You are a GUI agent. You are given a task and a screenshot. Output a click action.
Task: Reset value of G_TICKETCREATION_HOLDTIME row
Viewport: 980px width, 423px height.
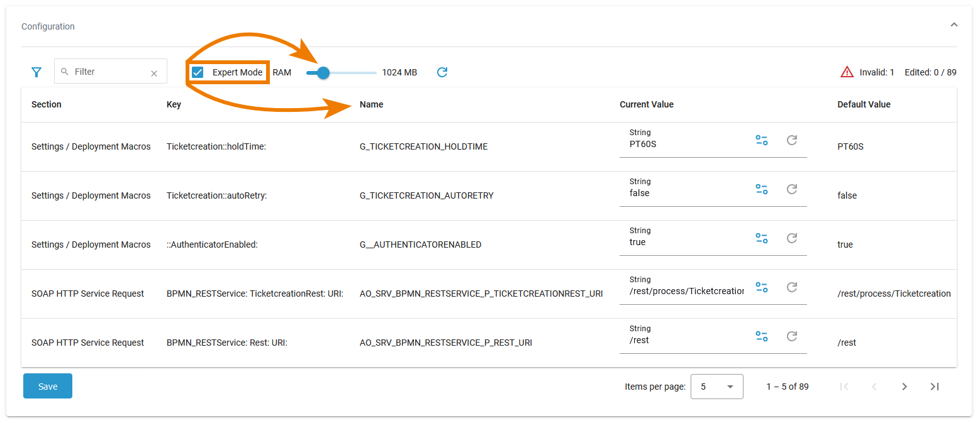(x=792, y=140)
